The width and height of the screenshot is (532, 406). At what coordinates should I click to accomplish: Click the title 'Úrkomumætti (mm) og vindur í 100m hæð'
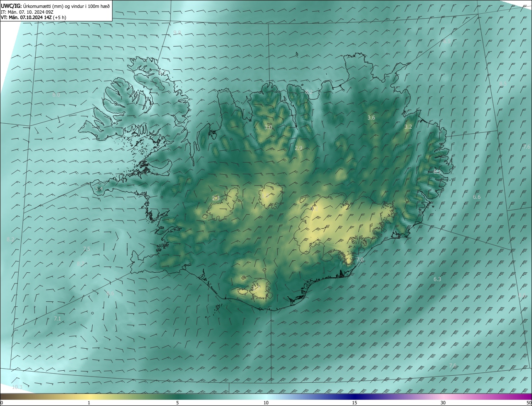[66, 5]
